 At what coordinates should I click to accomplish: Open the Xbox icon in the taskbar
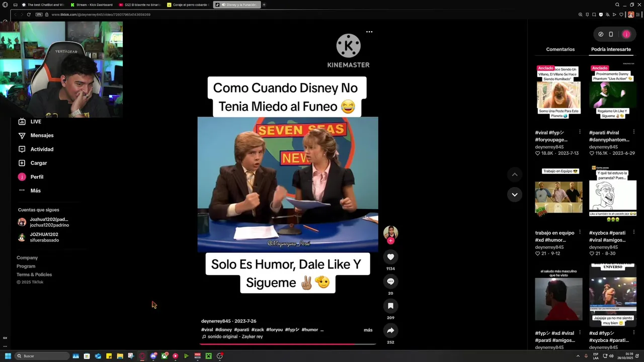pyautogui.click(x=165, y=356)
